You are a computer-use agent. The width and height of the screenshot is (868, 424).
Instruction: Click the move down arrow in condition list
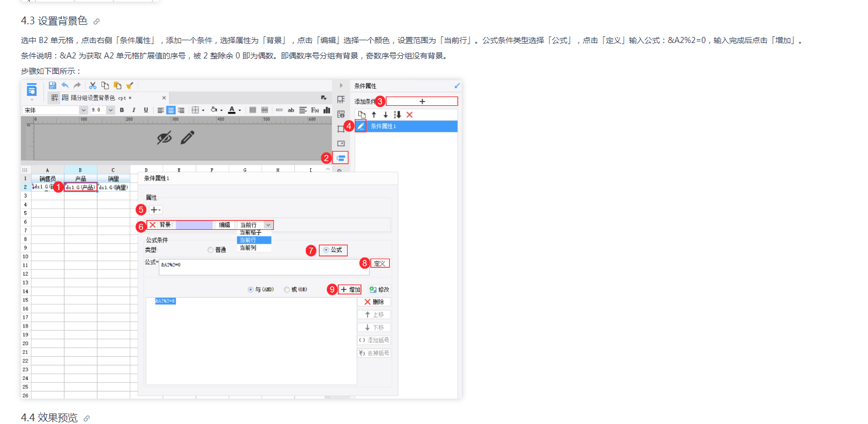tap(385, 115)
